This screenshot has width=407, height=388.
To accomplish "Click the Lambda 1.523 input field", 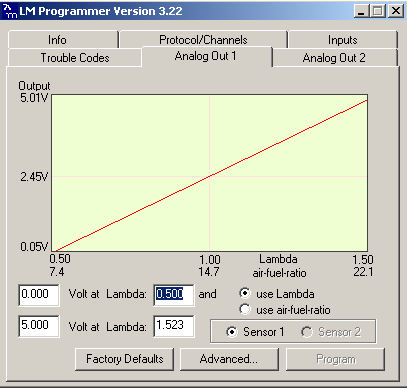I will (x=174, y=326).
